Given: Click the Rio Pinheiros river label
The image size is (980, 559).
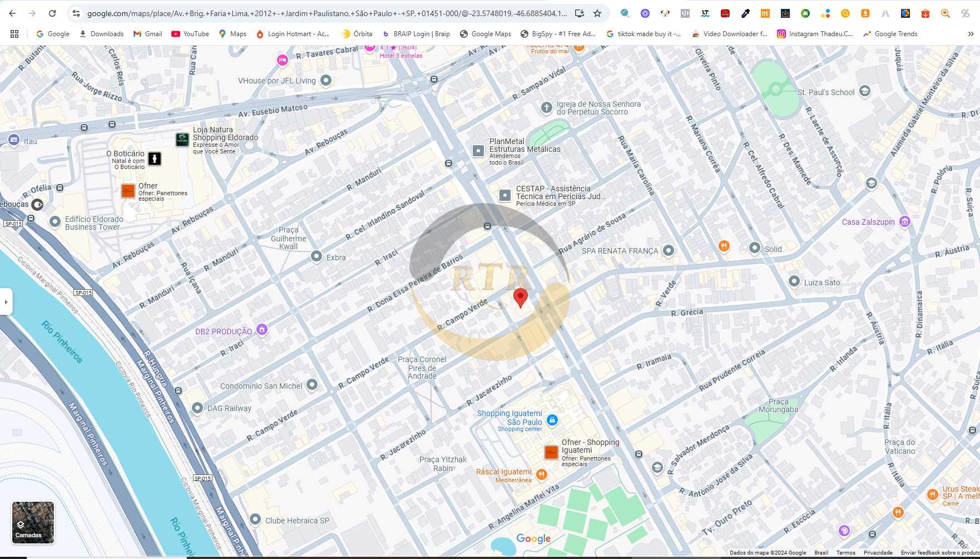Looking at the screenshot, I should tap(62, 342).
